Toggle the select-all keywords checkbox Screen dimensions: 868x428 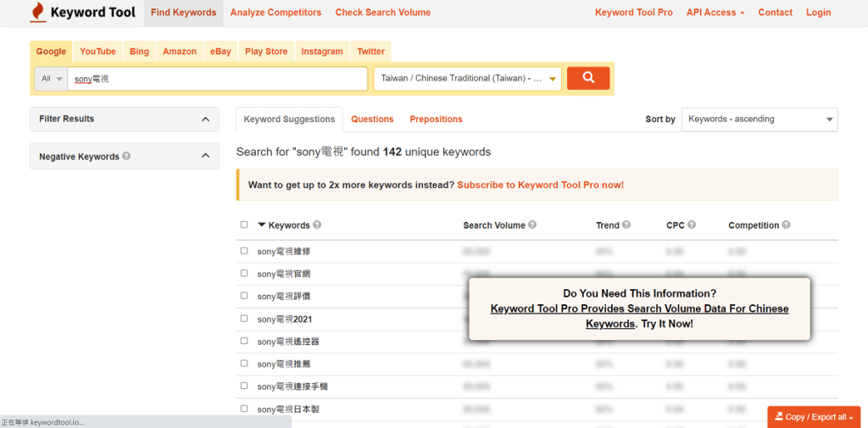pyautogui.click(x=244, y=225)
